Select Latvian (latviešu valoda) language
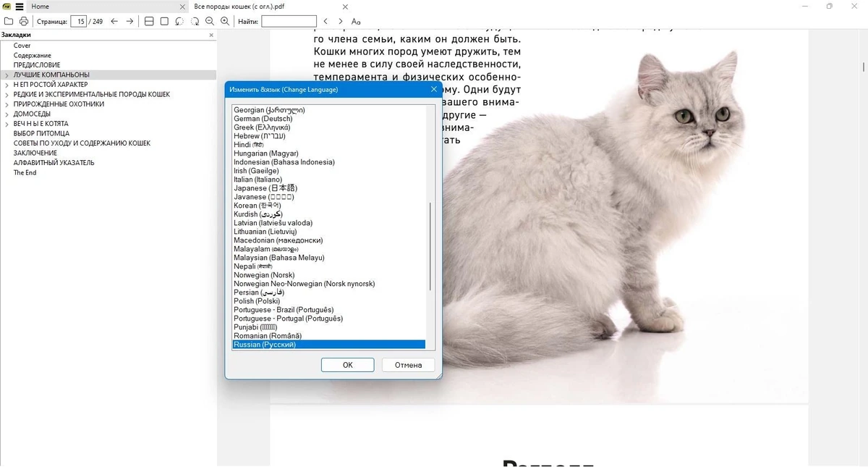Image resolution: width=868 pixels, height=467 pixels. pyautogui.click(x=329, y=223)
